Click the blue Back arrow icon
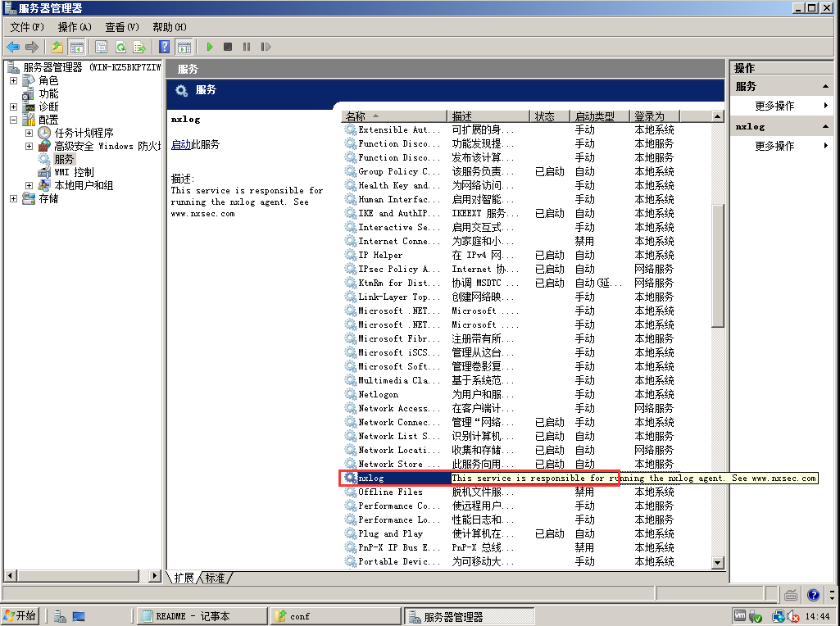This screenshot has width=840, height=626. pyautogui.click(x=13, y=47)
